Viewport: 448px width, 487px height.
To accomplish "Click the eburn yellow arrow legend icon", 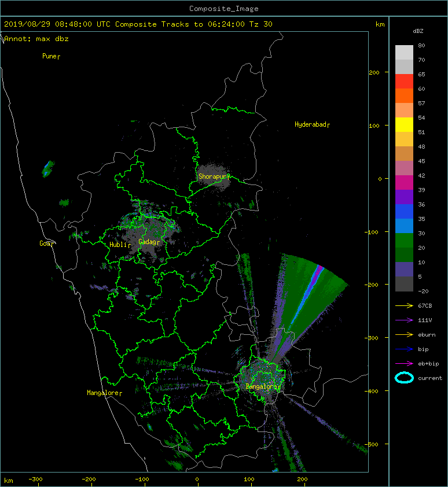I will 404,335.
